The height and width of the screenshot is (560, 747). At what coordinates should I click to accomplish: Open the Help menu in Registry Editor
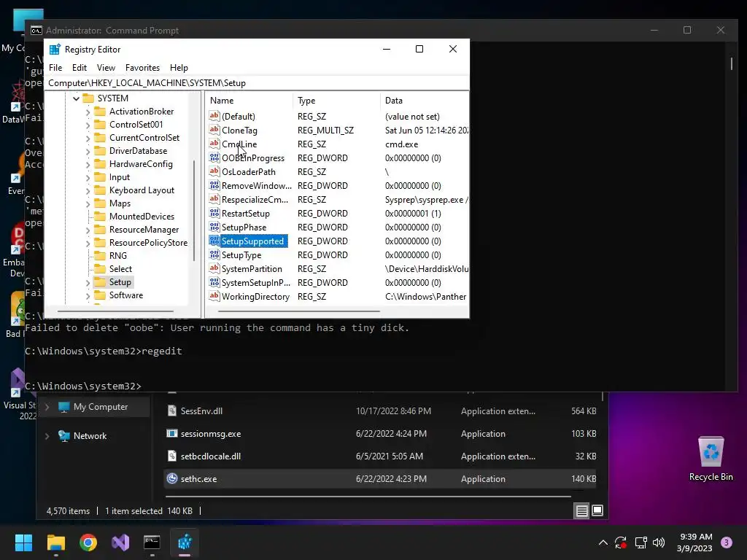[179, 68]
